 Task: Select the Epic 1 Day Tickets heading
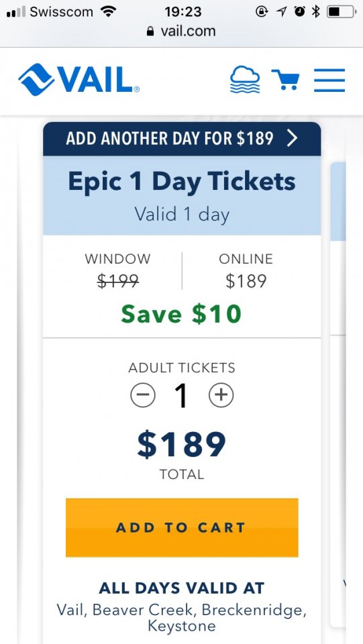[x=182, y=181]
